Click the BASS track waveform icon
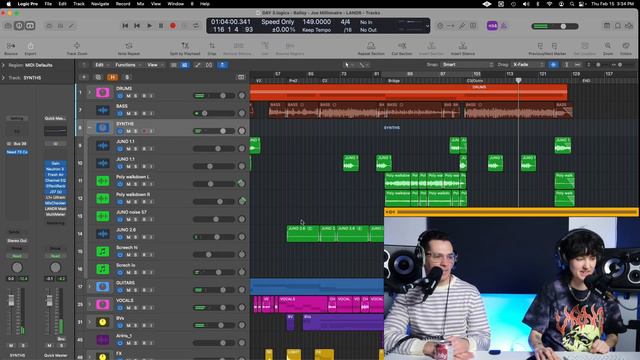The width and height of the screenshot is (640, 360). pos(102,110)
